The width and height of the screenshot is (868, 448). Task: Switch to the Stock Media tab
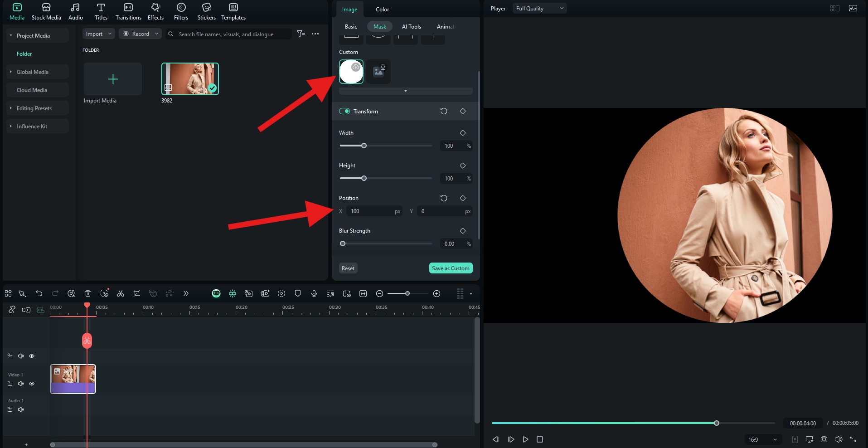tap(46, 12)
